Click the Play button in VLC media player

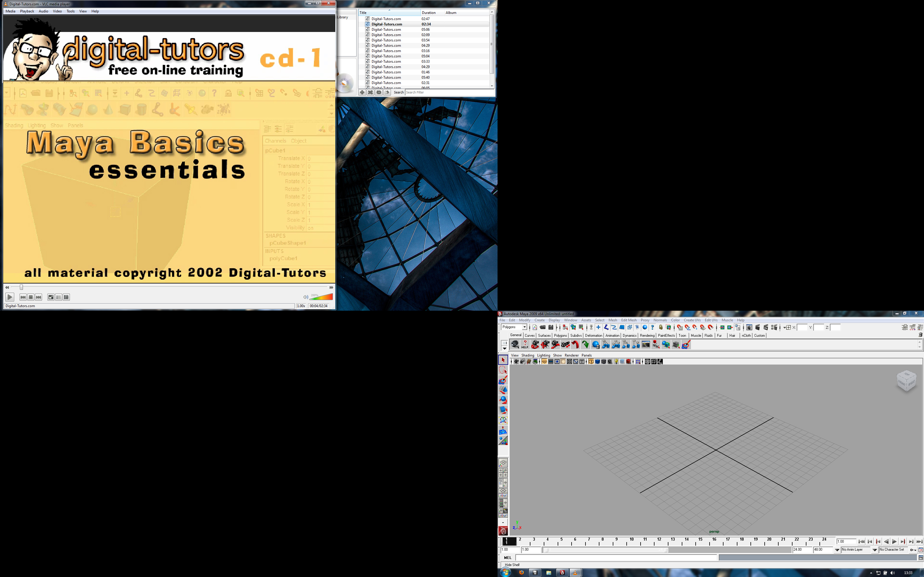[x=9, y=297]
